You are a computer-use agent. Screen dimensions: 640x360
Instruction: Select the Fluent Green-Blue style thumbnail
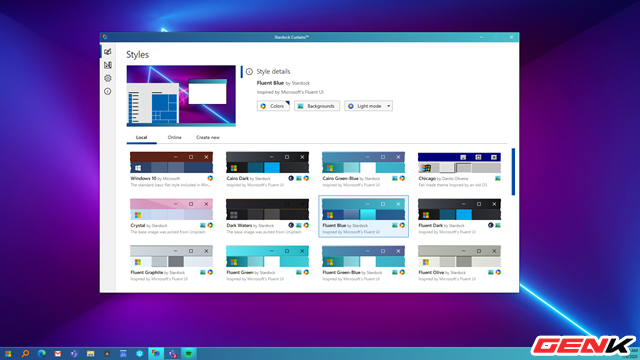[363, 256]
